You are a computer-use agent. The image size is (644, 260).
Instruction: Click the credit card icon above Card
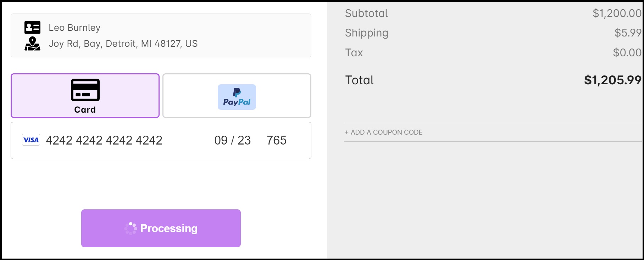point(85,90)
